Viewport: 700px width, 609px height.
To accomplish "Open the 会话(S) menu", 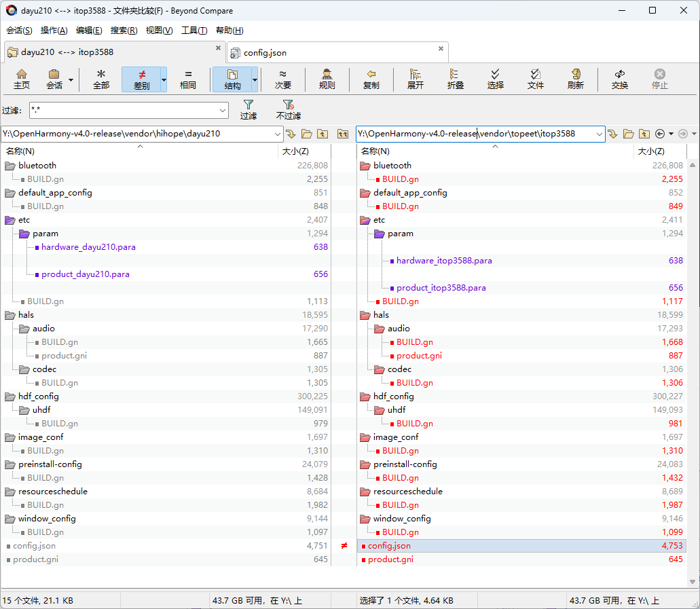I will (x=19, y=31).
